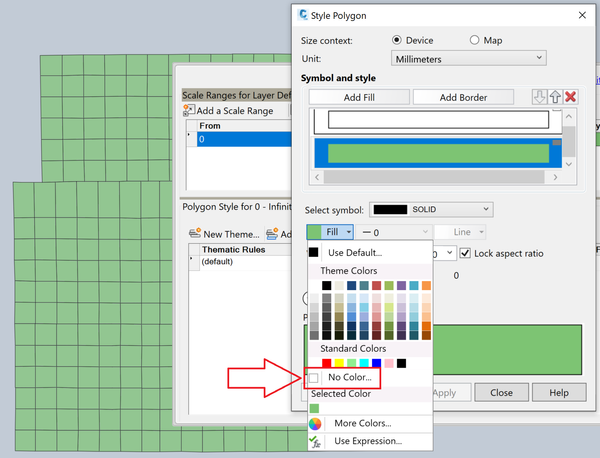600x458 pixels.
Task: Select the Map radio button
Action: point(474,40)
